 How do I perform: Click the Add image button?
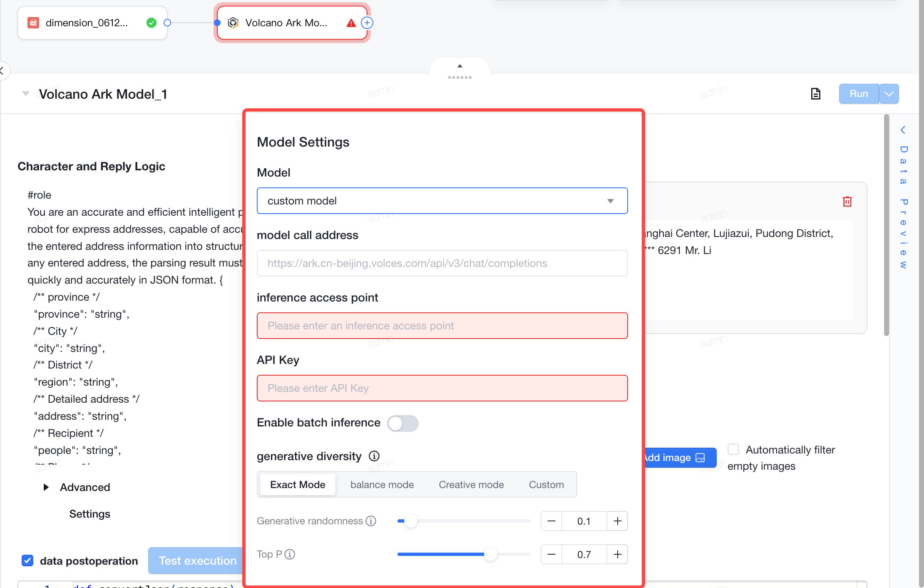point(678,458)
